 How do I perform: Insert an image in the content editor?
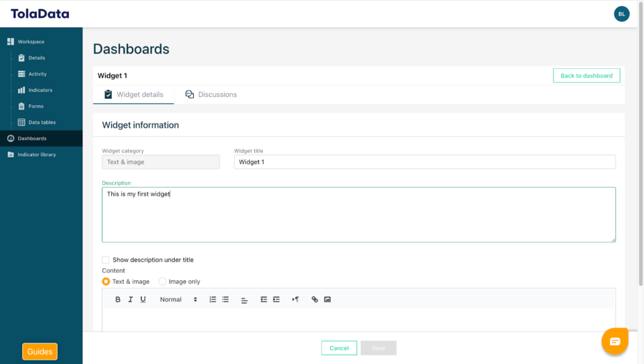click(x=327, y=299)
